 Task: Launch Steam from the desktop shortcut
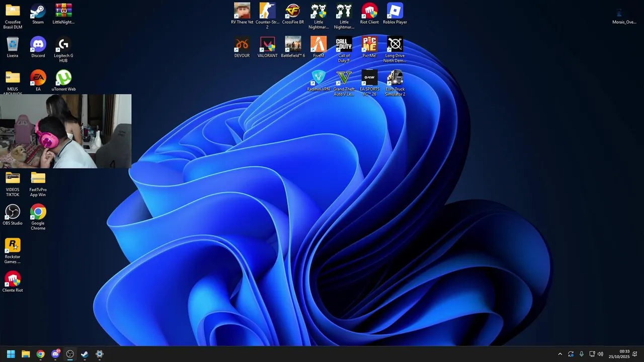(38, 14)
